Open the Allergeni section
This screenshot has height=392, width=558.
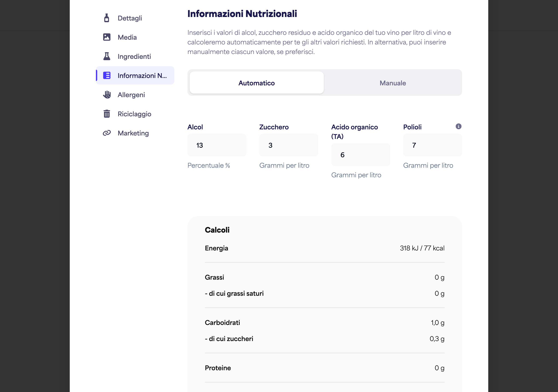[131, 95]
